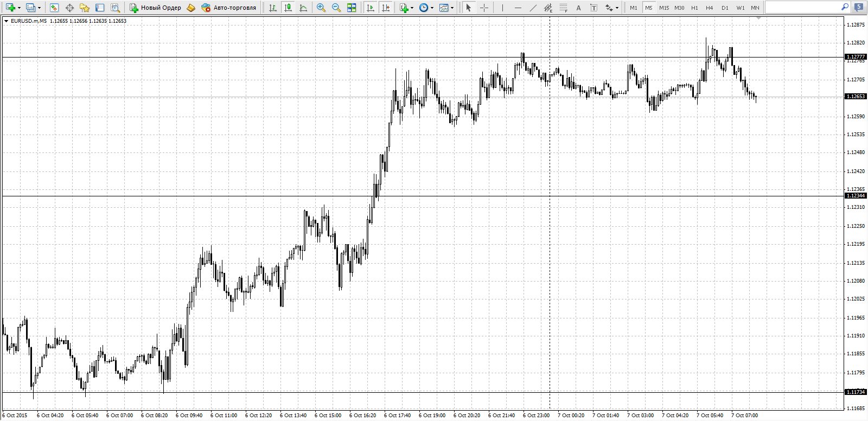
Task: Select the arrow cursor tool
Action: (469, 8)
